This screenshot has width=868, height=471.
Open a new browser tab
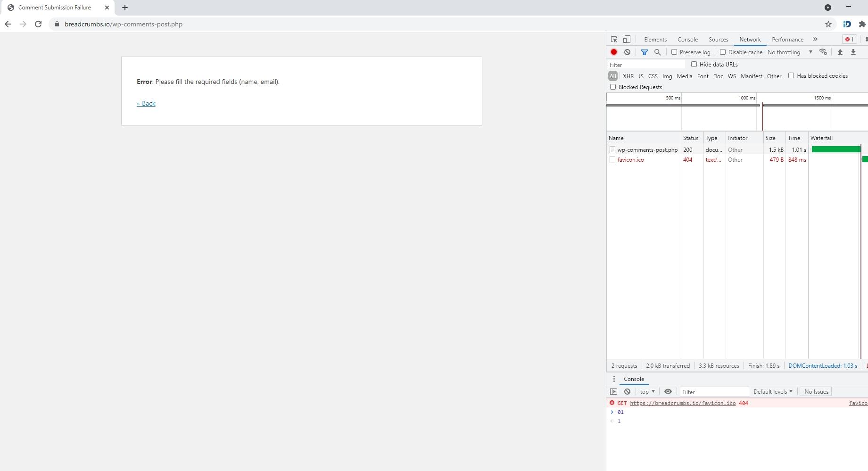tap(125, 8)
